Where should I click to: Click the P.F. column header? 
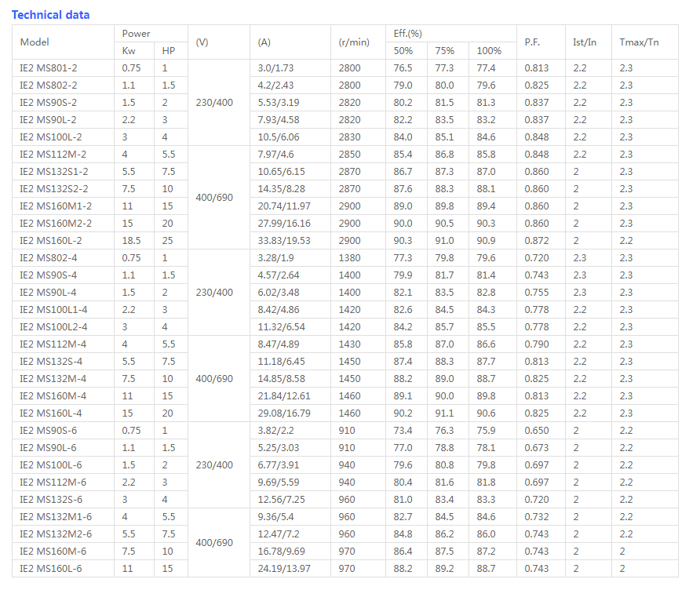click(x=532, y=42)
